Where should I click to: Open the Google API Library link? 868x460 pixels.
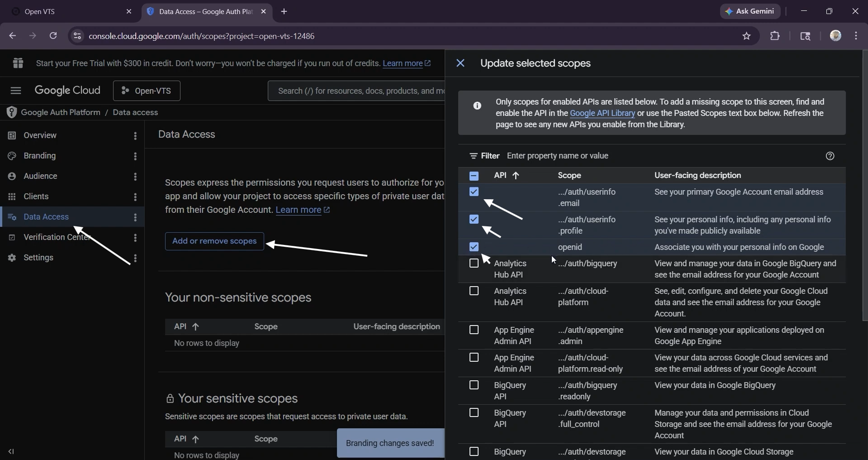[x=602, y=114]
